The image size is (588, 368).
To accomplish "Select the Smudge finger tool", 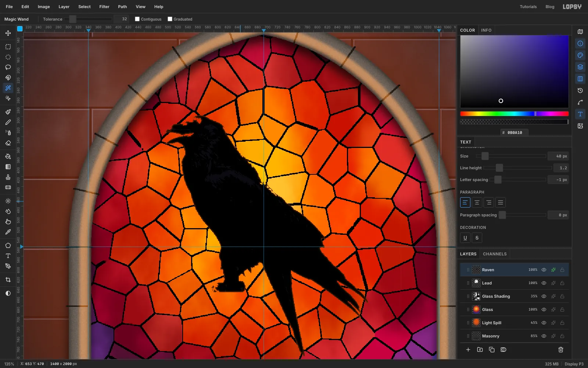I will click(x=8, y=222).
